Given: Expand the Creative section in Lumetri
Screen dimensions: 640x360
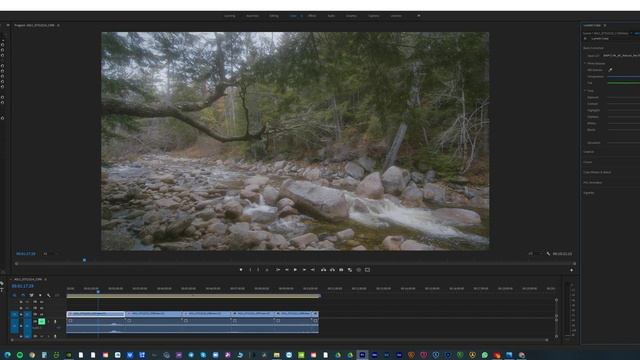Looking at the screenshot, I should (589, 152).
